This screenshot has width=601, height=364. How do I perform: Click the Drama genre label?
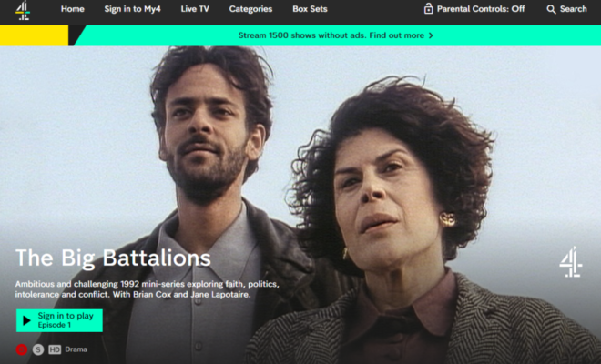pyautogui.click(x=76, y=349)
